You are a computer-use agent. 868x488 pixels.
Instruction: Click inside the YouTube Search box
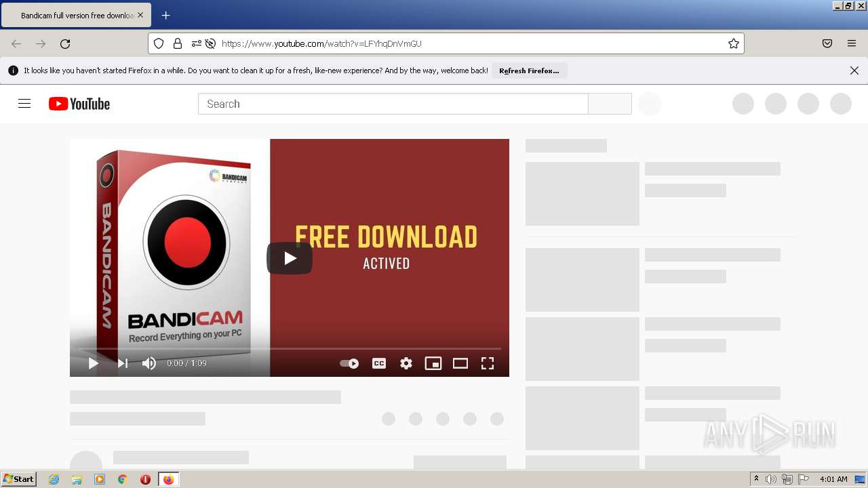pyautogui.click(x=393, y=104)
